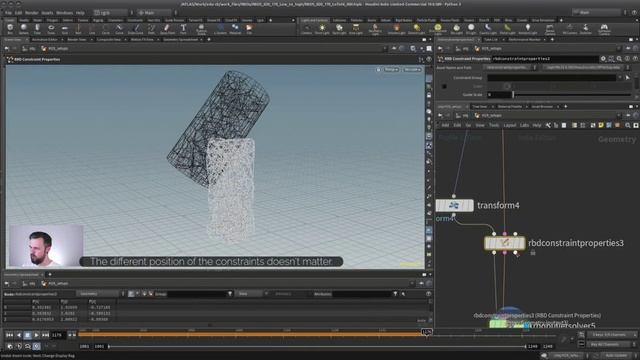Select the Grid shelf tool
The image size is (640, 360).
point(64,29)
